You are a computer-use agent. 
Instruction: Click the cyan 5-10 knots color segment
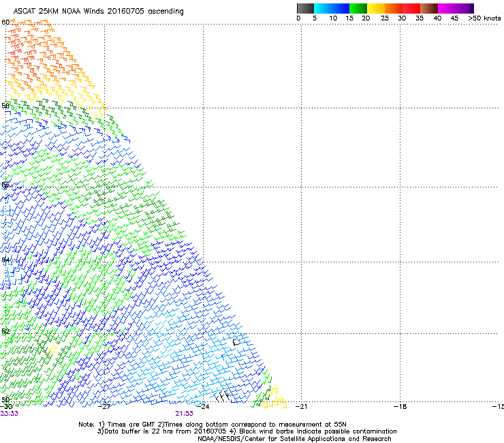[323, 8]
